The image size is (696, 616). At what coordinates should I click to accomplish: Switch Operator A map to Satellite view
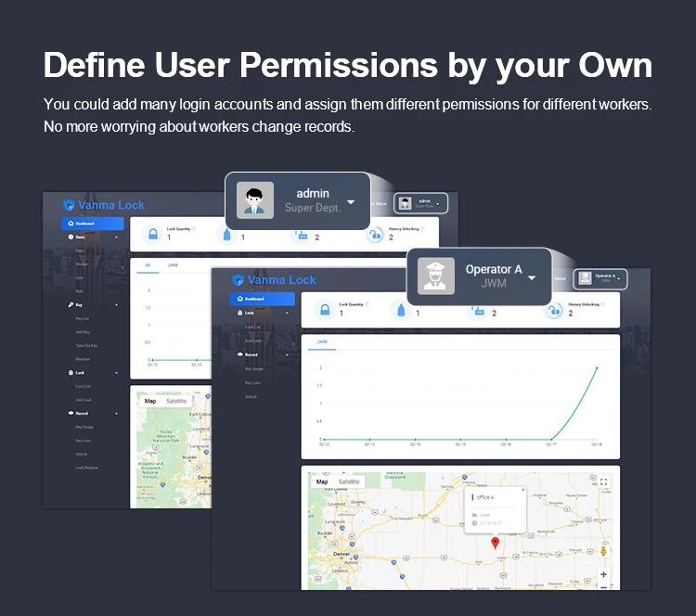coord(349,481)
